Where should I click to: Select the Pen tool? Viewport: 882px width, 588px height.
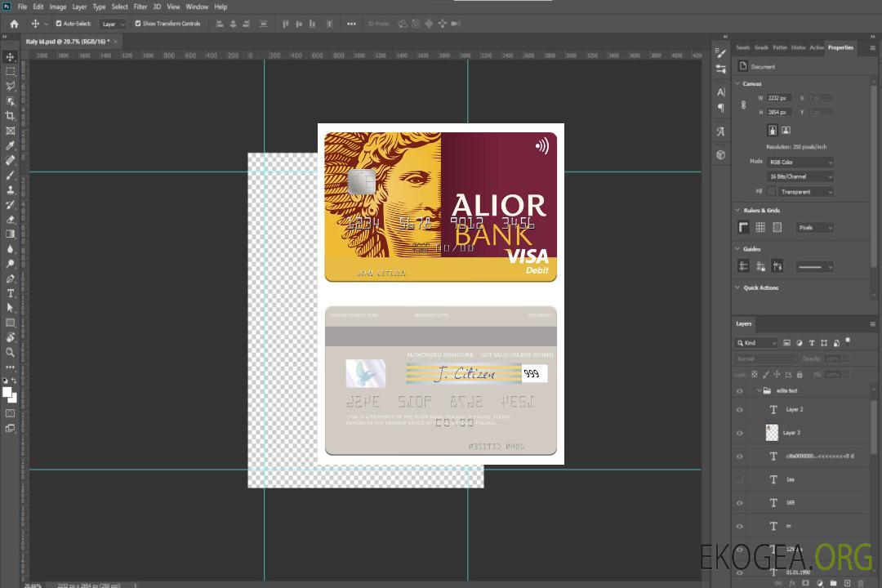coord(10,278)
